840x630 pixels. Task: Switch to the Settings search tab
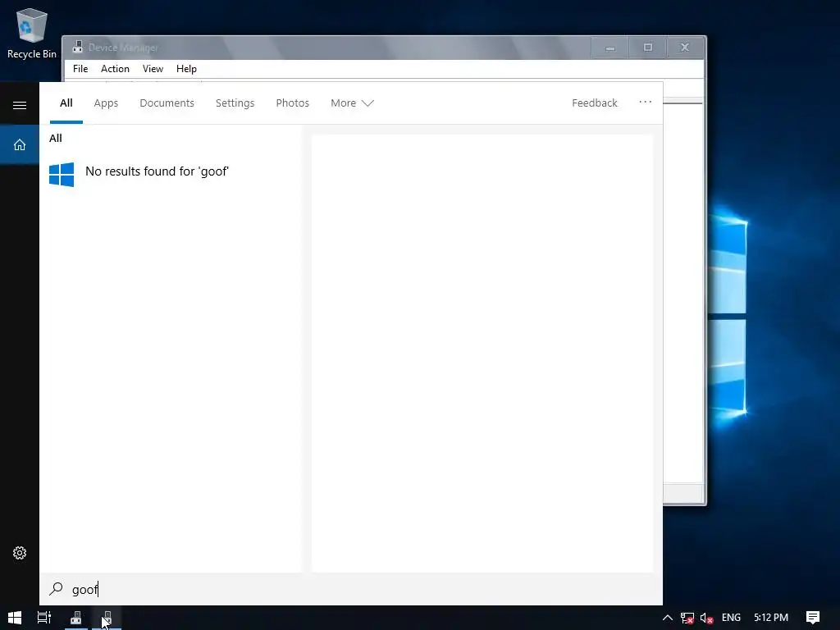[x=235, y=103]
